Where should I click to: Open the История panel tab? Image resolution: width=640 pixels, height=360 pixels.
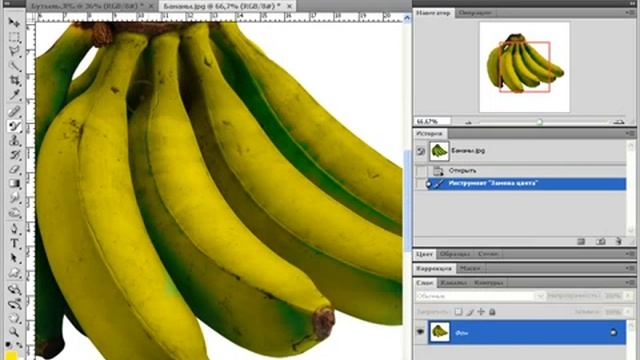(x=429, y=133)
